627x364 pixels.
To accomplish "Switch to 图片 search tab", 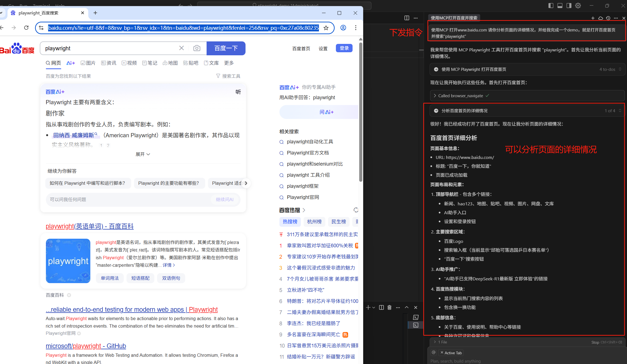I will click(x=88, y=63).
